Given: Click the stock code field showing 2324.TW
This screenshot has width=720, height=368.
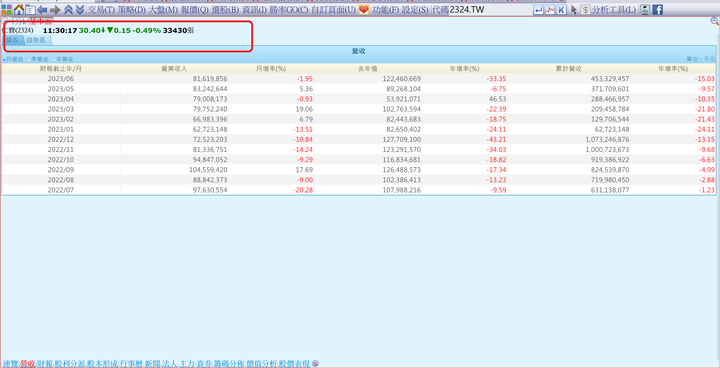Looking at the screenshot, I should tap(490, 10).
